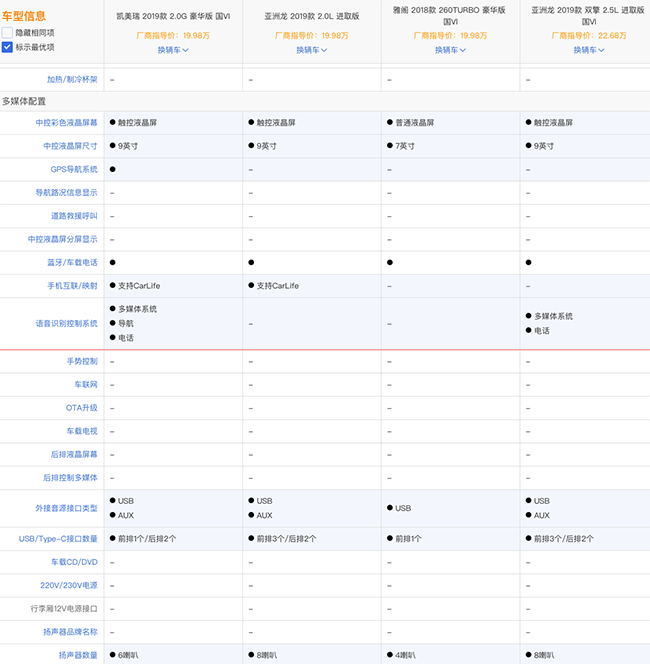Open the 手势控制 parameter link
Image resolution: width=650 pixels, height=664 pixels.
[x=82, y=361]
